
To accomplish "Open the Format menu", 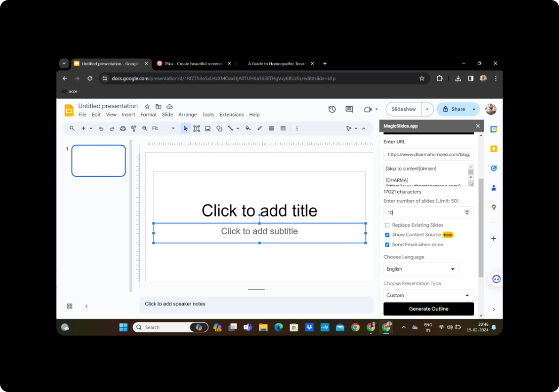I will click(148, 115).
